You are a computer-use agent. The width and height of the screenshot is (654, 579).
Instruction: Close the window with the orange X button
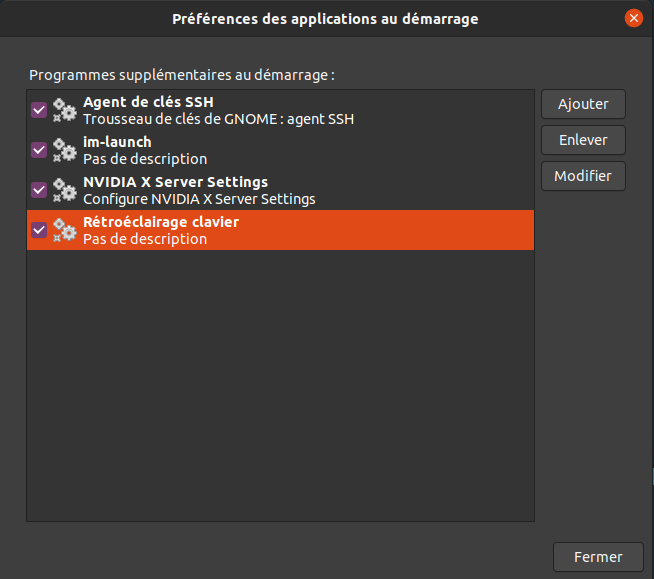coord(633,18)
